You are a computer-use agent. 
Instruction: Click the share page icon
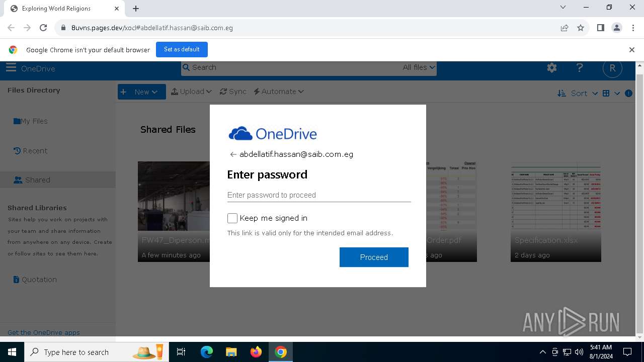[x=565, y=28]
